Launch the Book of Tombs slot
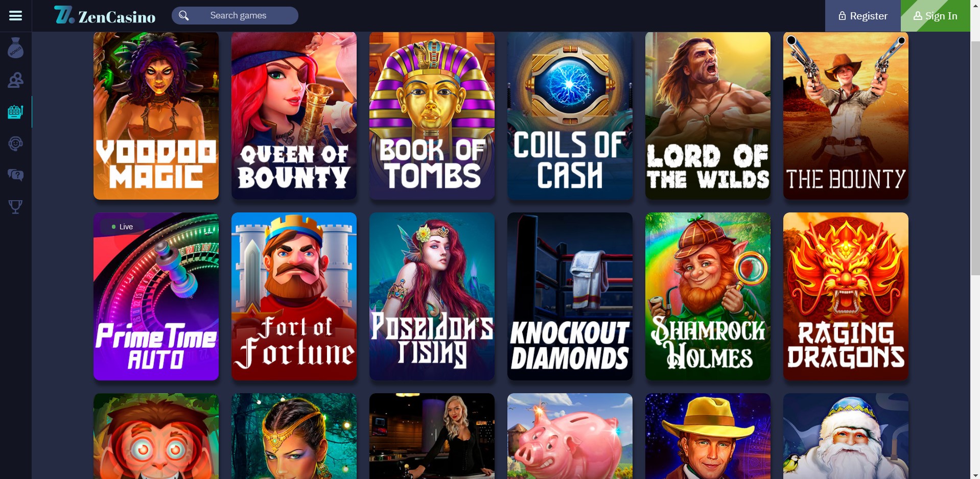 [432, 115]
